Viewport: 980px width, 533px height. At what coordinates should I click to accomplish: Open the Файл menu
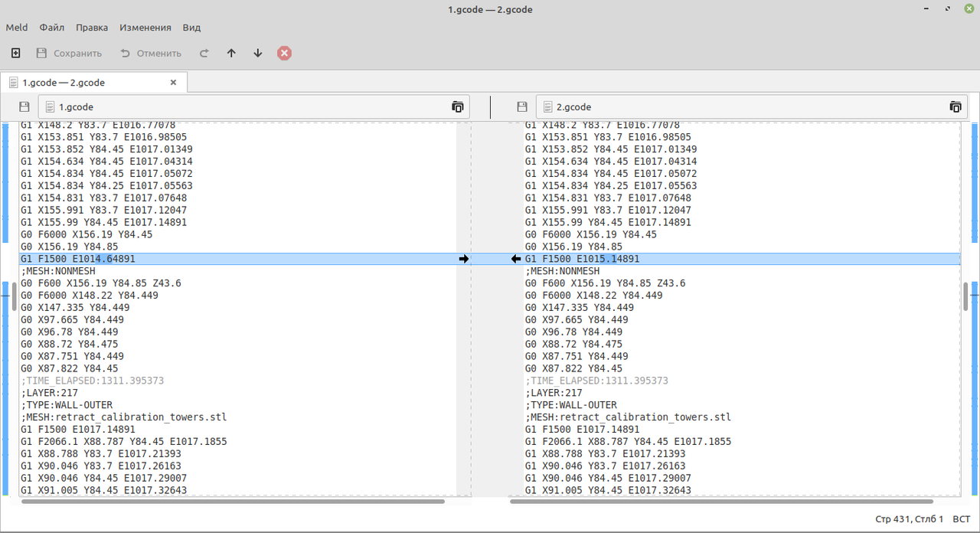51,27
